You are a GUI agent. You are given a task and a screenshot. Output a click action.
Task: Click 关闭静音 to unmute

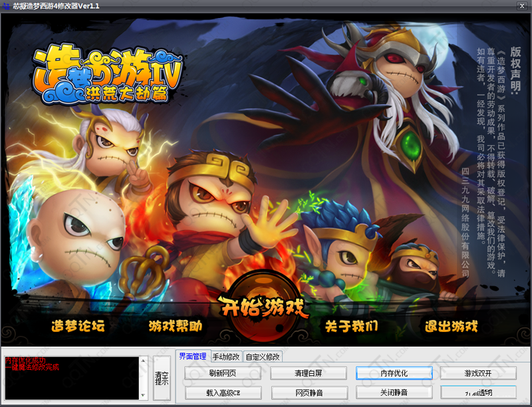point(394,392)
